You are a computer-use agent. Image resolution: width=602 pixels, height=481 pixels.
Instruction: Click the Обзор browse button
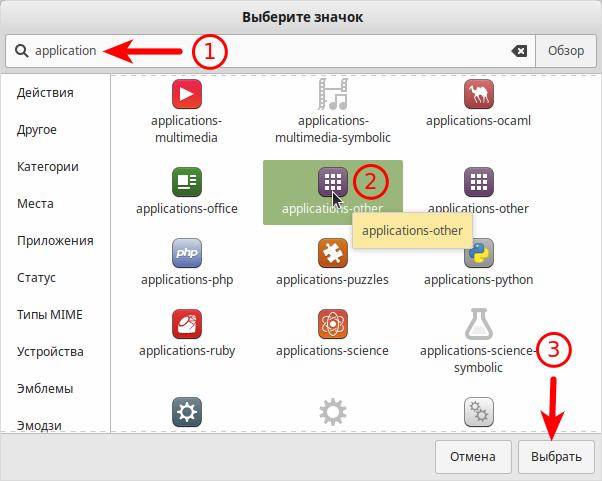[x=566, y=51]
